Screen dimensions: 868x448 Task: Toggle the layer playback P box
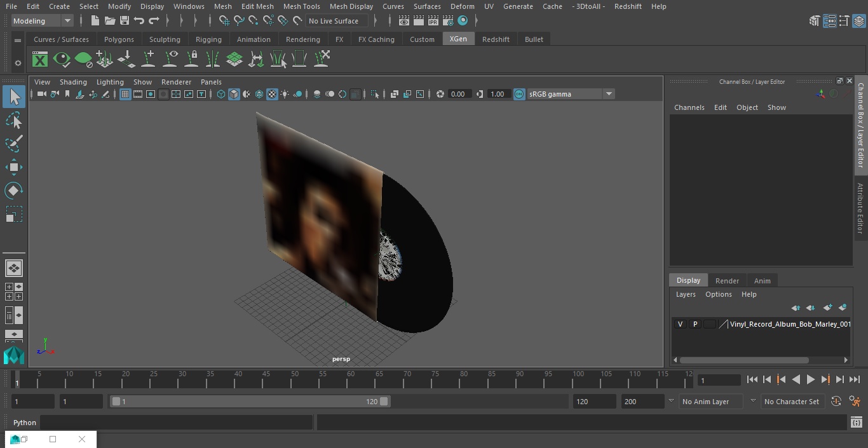click(695, 324)
